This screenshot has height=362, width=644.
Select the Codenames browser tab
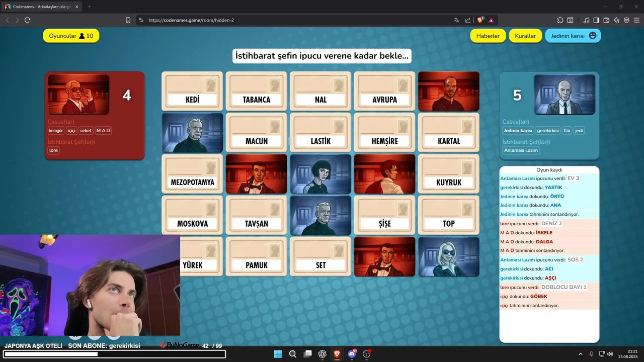coord(41,7)
